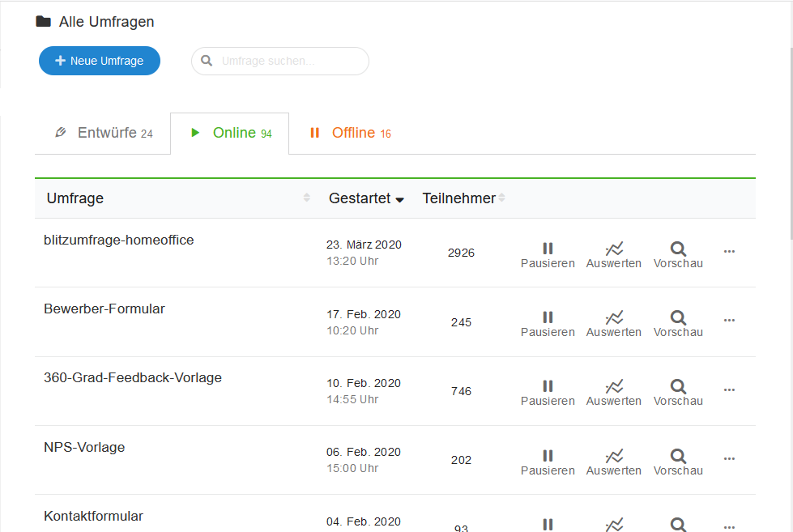Create a new survey with Neue Umfrage

pos(100,61)
